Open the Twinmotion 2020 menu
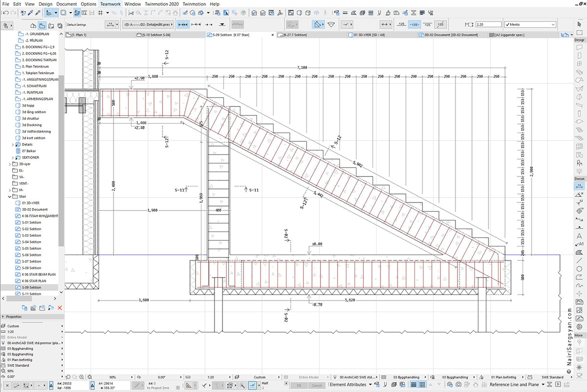Image resolution: width=587 pixels, height=392 pixels. click(x=161, y=3)
